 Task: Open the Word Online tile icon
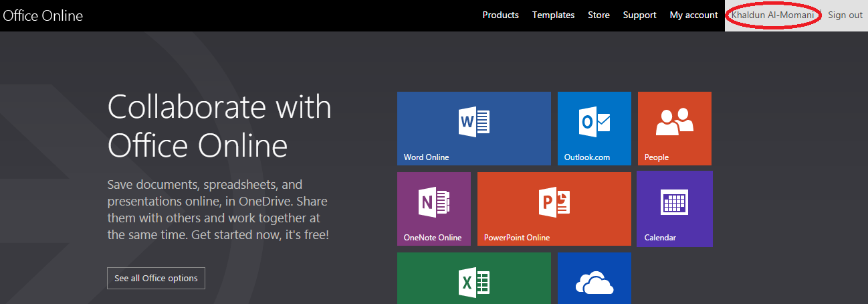click(474, 122)
